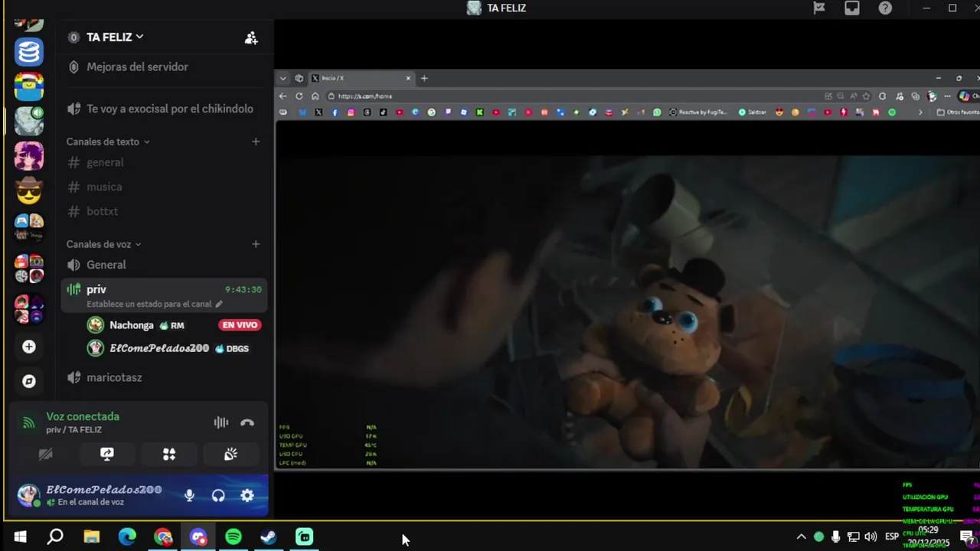Open Microsoft Edge from the taskbar
This screenshot has width=980, height=551.
pyautogui.click(x=127, y=537)
